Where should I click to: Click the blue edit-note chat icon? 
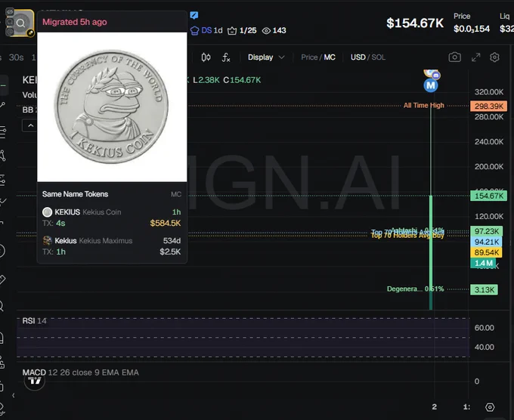point(194,15)
